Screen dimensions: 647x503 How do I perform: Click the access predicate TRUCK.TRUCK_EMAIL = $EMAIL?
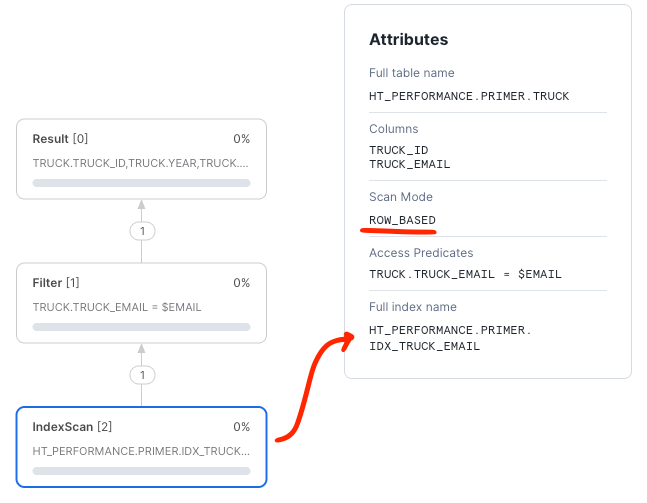point(465,274)
